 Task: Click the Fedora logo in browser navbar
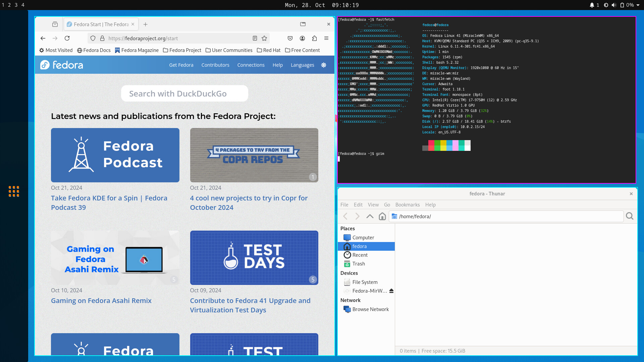click(61, 65)
